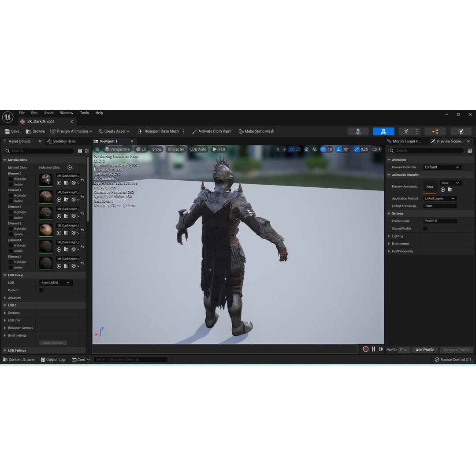Toggle surface snapping icon in viewport
The image size is (476, 476).
[315, 149]
